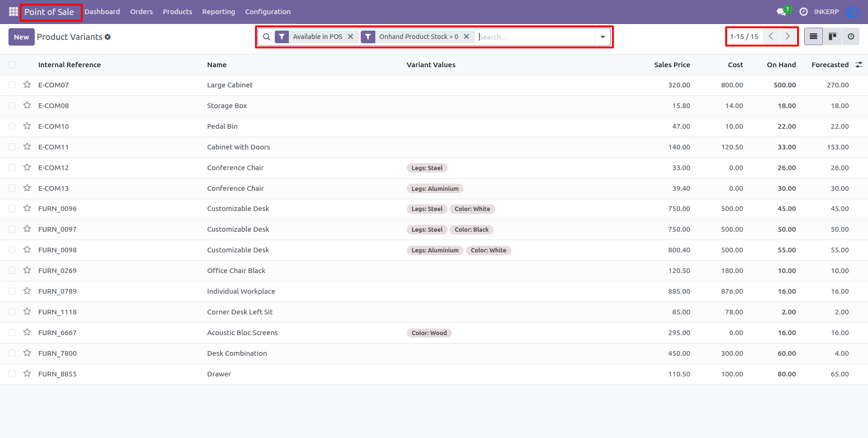
Task: Remove the Available in POS filter
Action: (x=350, y=37)
